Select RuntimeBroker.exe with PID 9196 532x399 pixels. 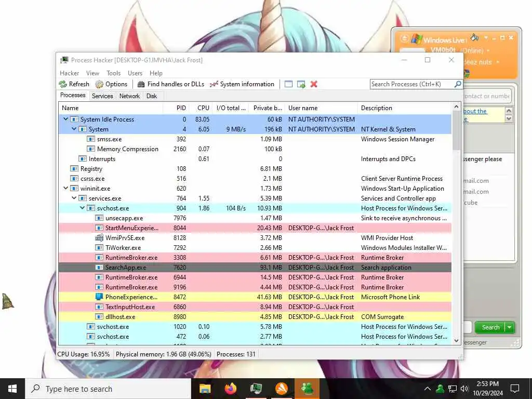(x=255, y=287)
